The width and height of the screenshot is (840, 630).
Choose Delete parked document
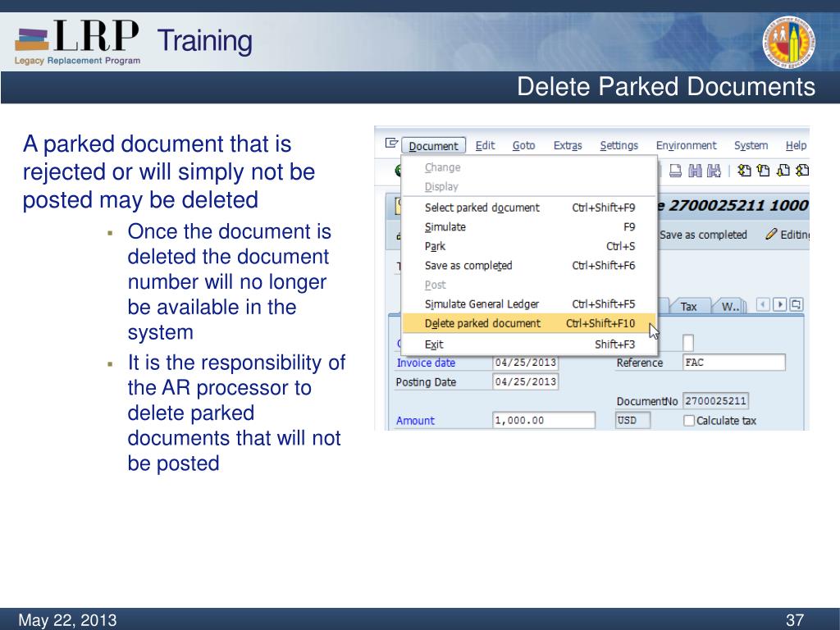(x=529, y=323)
